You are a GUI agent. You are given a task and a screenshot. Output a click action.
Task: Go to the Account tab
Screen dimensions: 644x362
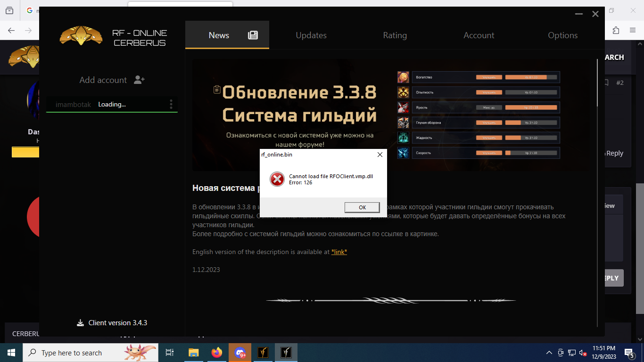479,35
